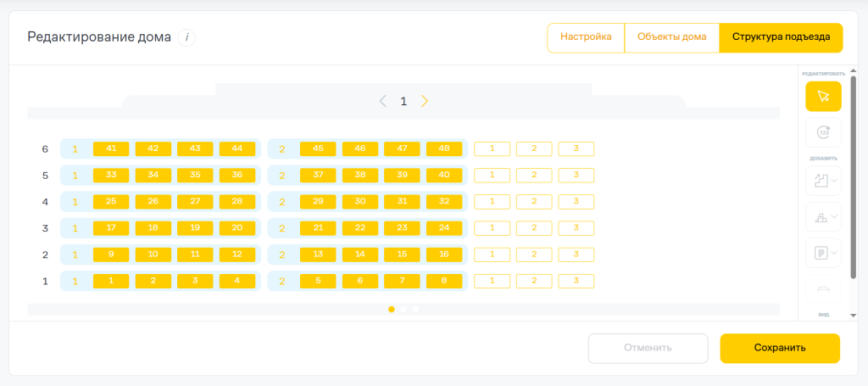The height and width of the screenshot is (386, 868).
Task: Open the Объекты дома tab
Action: pos(671,37)
